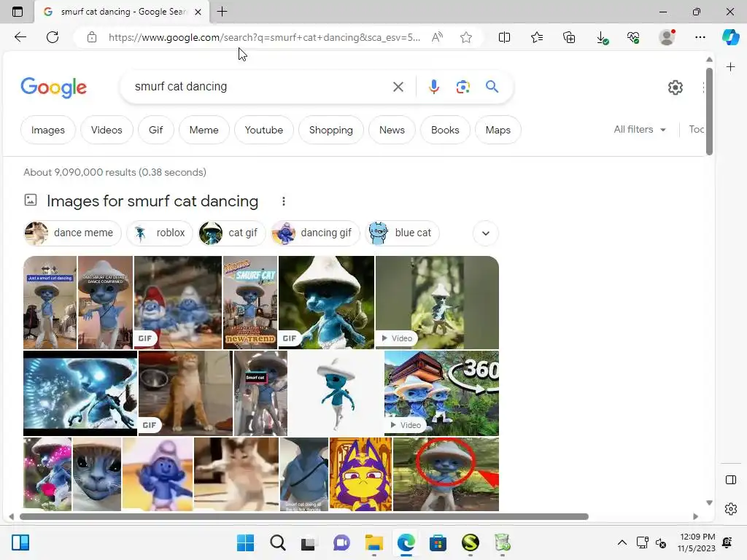Select the Youtube filter chip
Screen dimensions: 747x560
coord(264,130)
